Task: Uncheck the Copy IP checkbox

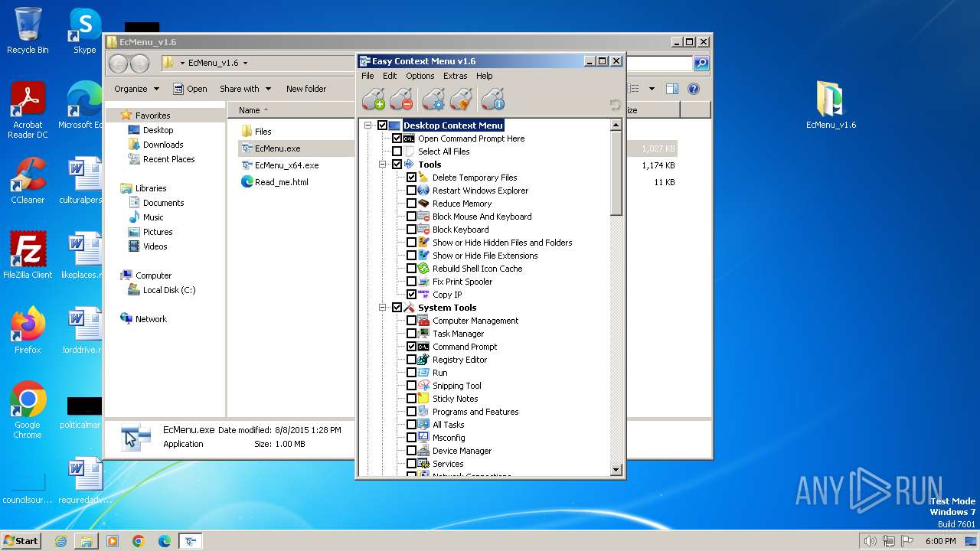Action: point(411,295)
